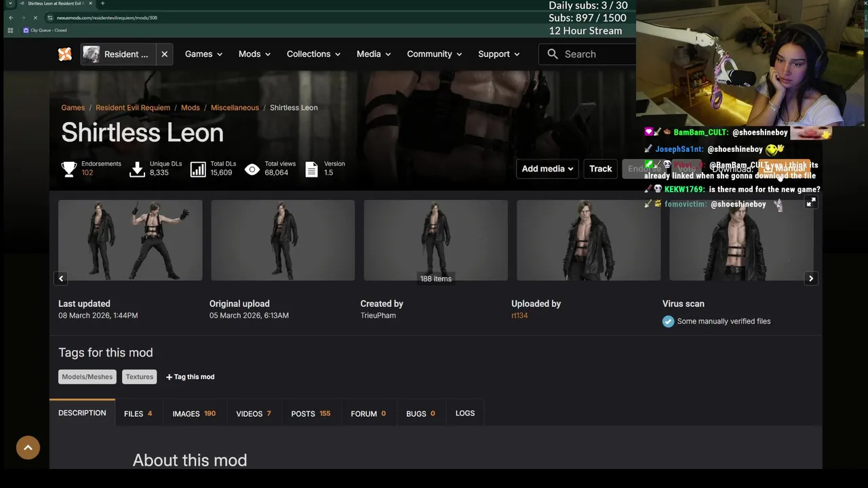Expand the Mods menu
Viewport: 868px width, 488px height.
254,54
